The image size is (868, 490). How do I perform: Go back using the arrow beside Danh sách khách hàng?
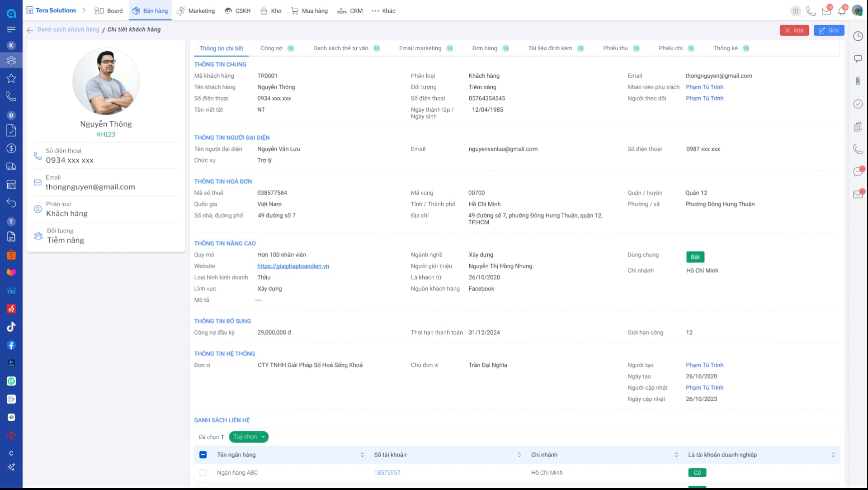30,30
